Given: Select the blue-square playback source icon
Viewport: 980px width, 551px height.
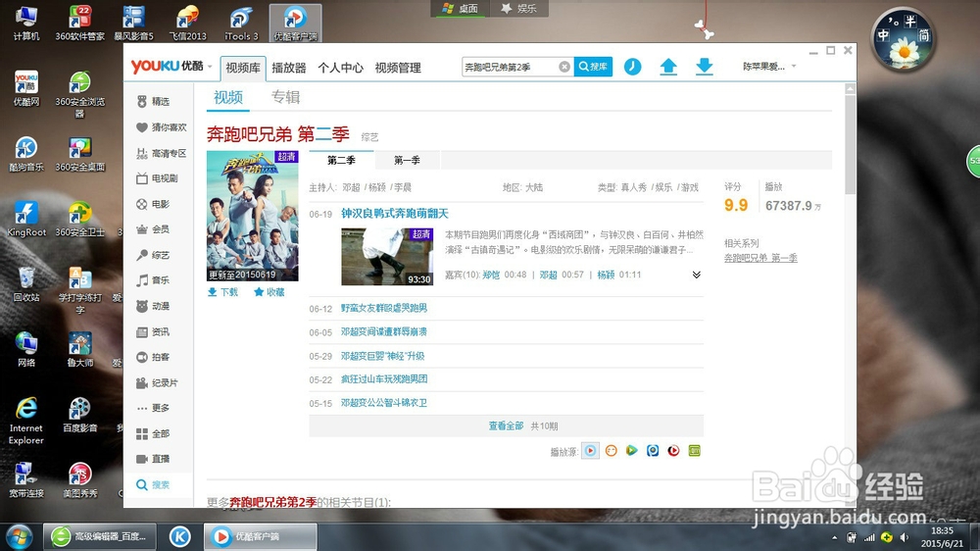Looking at the screenshot, I should [653, 450].
